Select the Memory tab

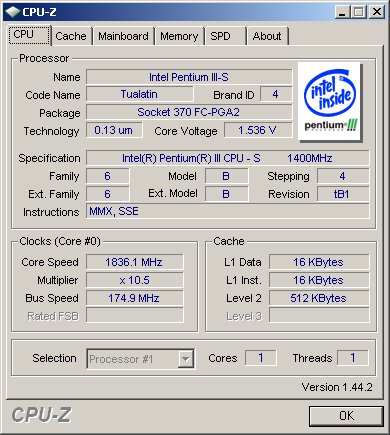point(179,36)
